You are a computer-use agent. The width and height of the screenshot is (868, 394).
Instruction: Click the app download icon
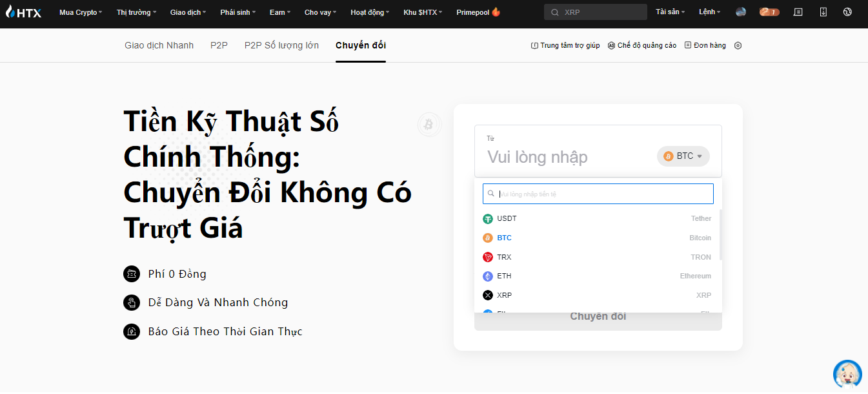tap(823, 12)
